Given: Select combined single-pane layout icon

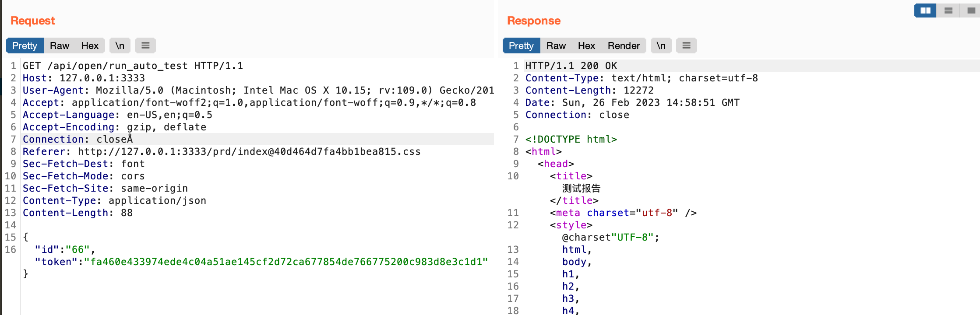Looking at the screenshot, I should point(970,10).
